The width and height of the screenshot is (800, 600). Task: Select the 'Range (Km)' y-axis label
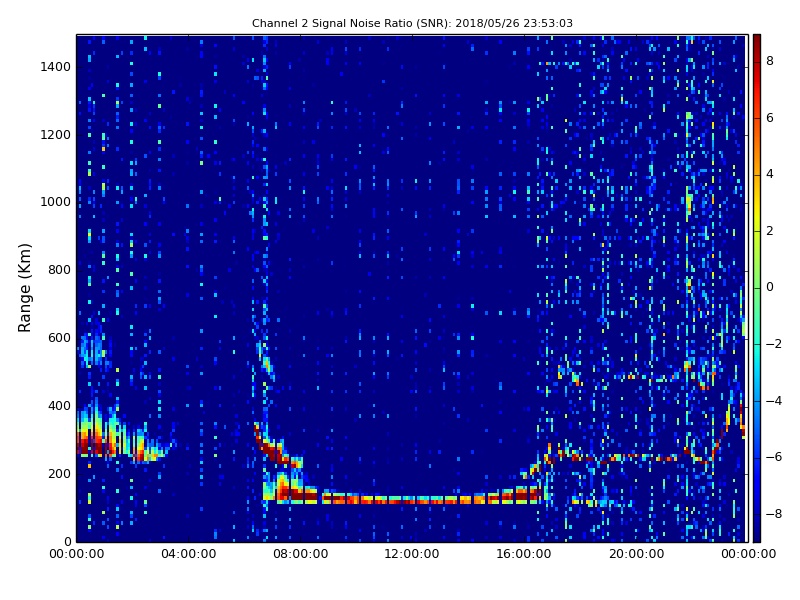tap(24, 288)
